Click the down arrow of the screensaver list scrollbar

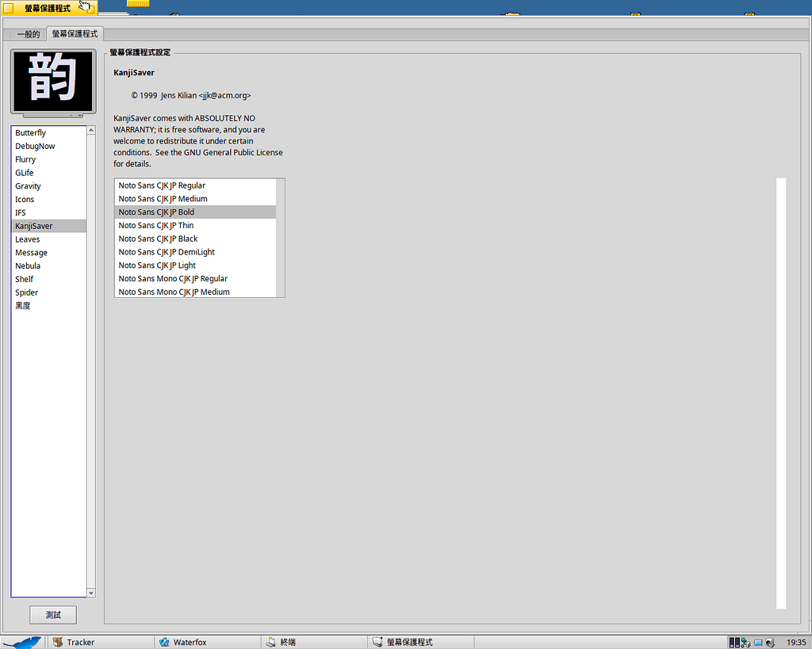pos(90,592)
